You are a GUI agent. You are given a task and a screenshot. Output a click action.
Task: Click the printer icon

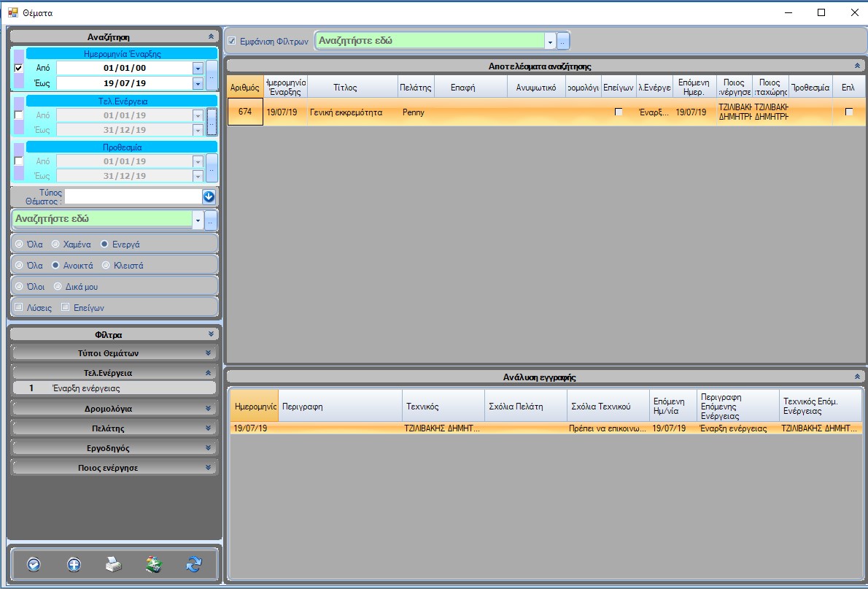click(114, 564)
